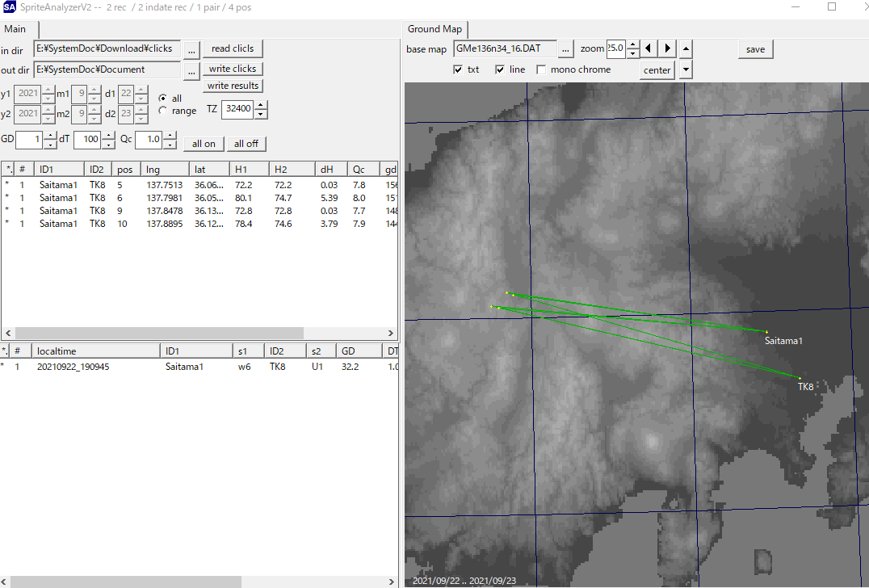The width and height of the screenshot is (869, 588).
Task: Switch to the Main tab
Action: (x=15, y=29)
